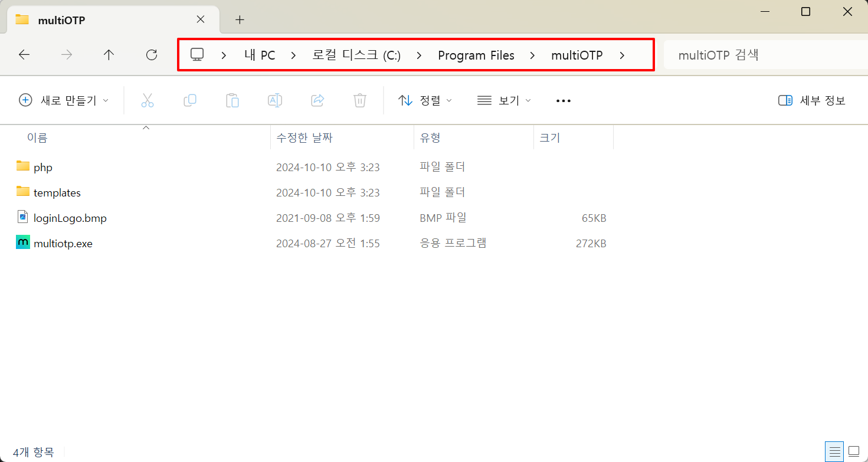The height and width of the screenshot is (462, 868).
Task: Click the Cut scissors icon
Action: point(148,100)
